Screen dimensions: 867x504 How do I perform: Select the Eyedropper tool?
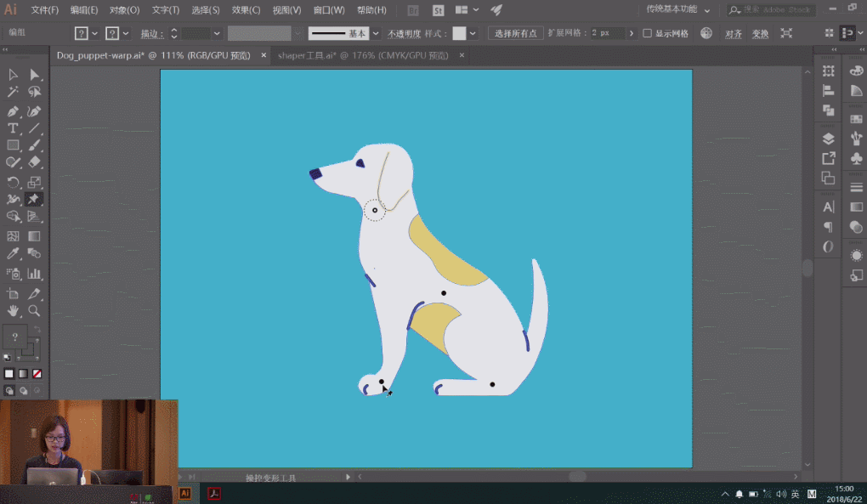click(14, 253)
